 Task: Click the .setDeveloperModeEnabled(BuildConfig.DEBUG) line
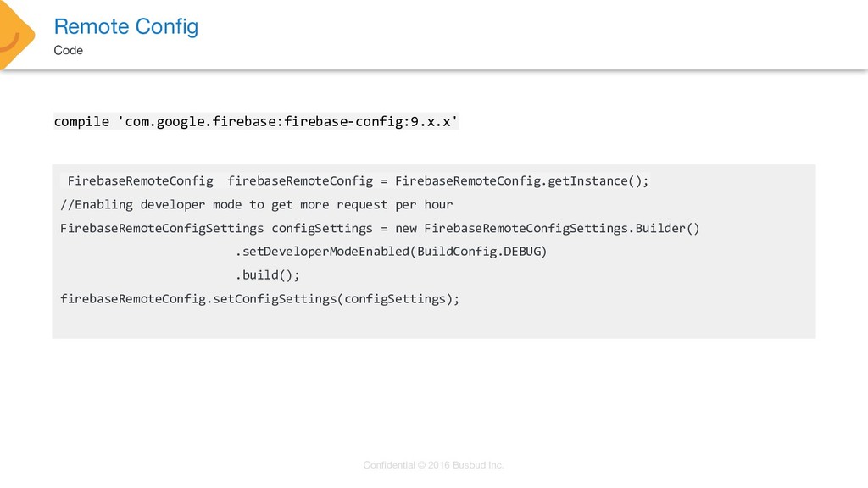[x=392, y=252]
